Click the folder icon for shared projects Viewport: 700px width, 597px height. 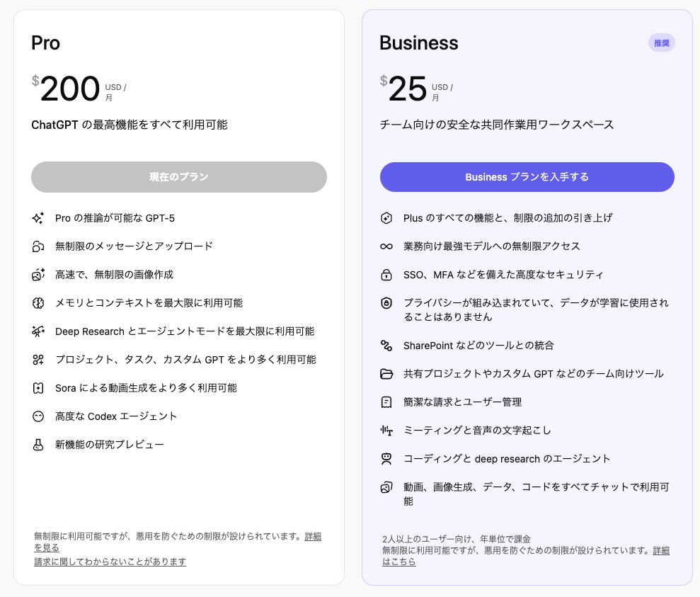click(x=386, y=374)
